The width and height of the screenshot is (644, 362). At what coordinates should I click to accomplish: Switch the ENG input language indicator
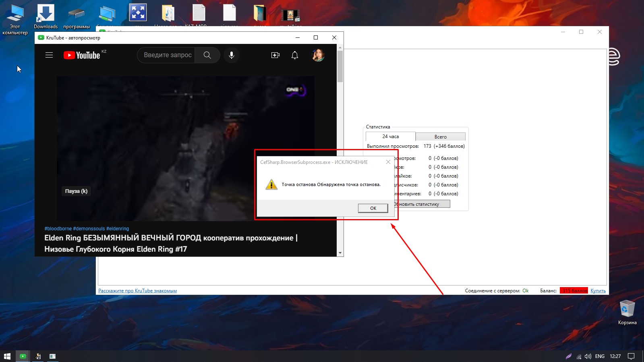pyautogui.click(x=600, y=356)
